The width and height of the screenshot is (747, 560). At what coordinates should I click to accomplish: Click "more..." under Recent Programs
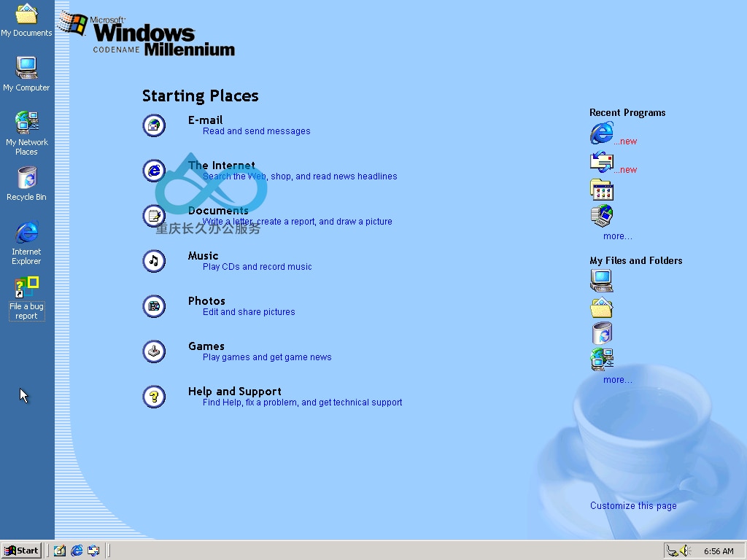[x=617, y=236]
